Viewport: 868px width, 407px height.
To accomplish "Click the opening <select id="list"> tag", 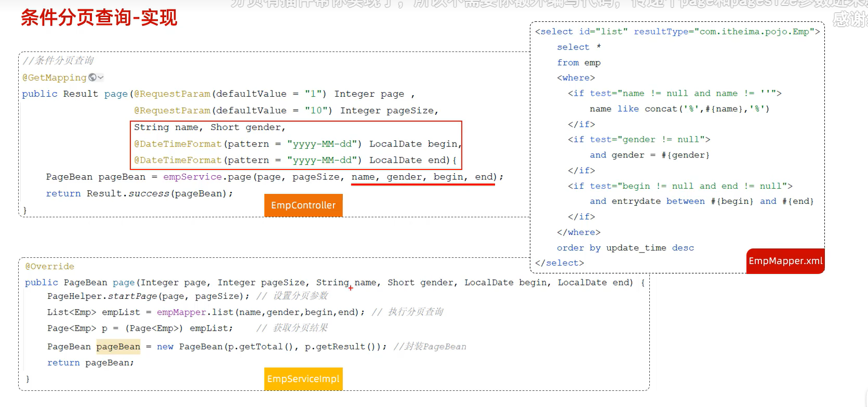I will tap(677, 32).
